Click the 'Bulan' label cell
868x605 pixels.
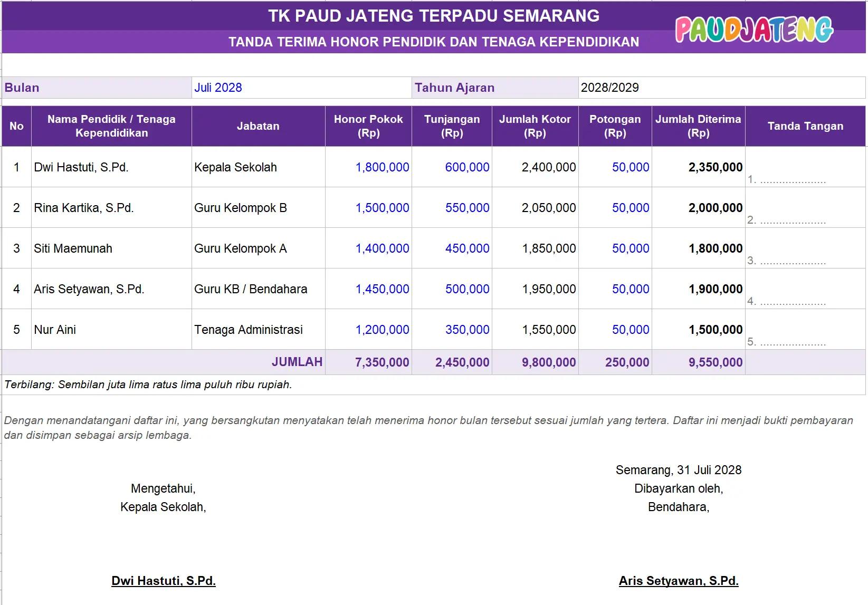[97, 88]
